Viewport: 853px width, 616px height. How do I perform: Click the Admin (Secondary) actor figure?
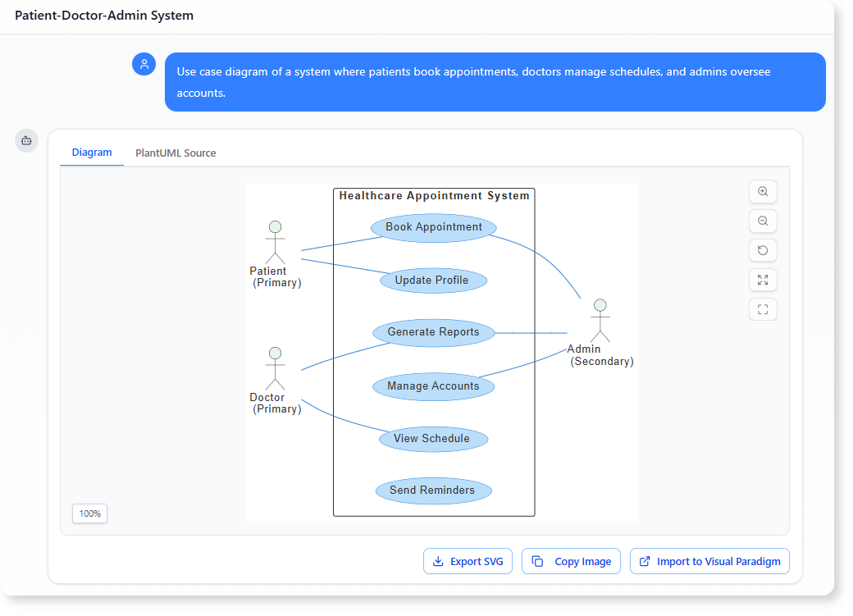(x=600, y=320)
